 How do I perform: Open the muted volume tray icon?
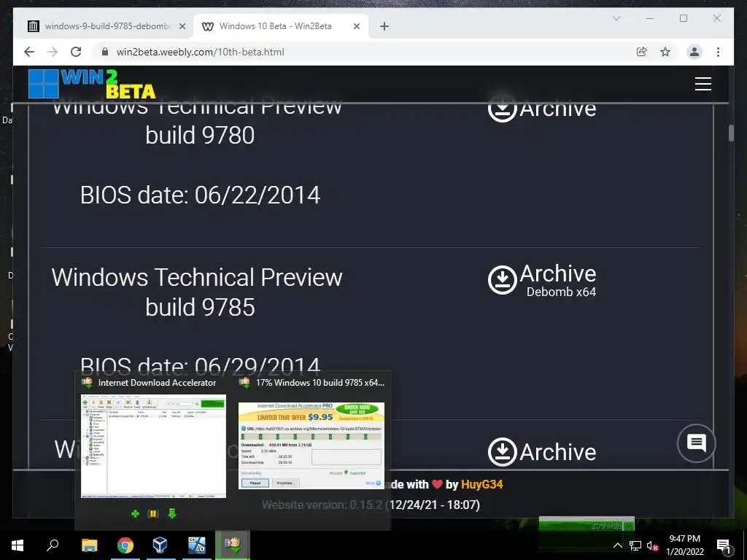coord(652,545)
